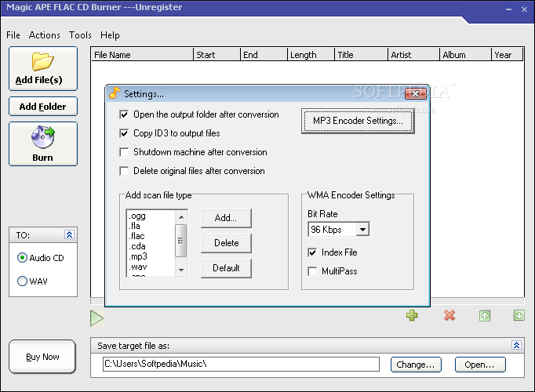Select the WAV radio button
The image size is (535, 392).
[x=22, y=281]
